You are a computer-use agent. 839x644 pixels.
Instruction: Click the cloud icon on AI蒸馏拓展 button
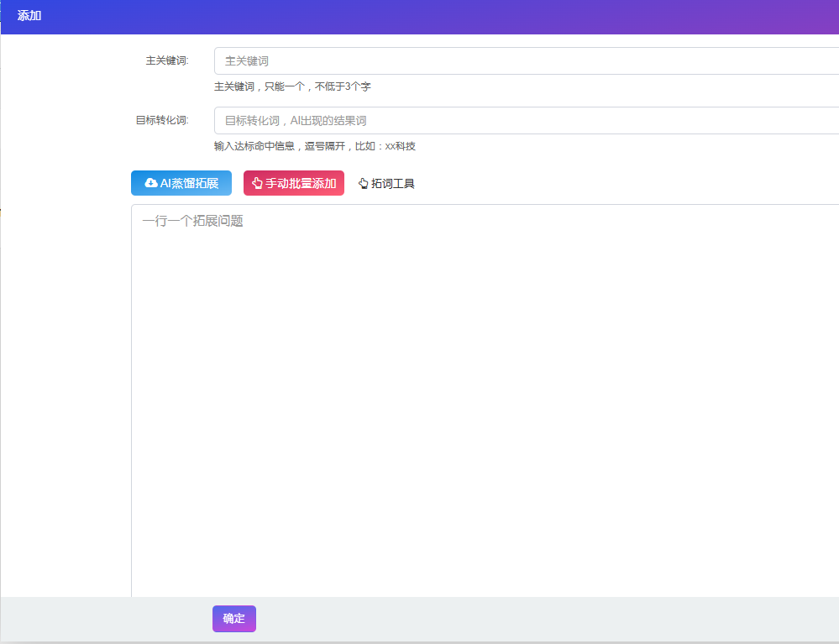(x=151, y=183)
